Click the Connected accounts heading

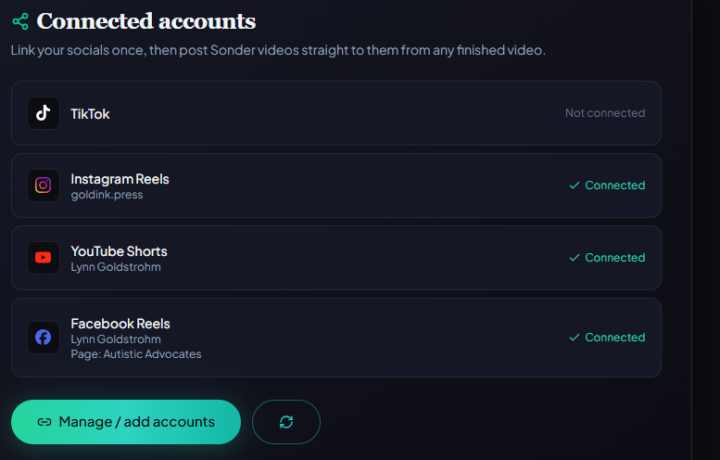pyautogui.click(x=146, y=21)
